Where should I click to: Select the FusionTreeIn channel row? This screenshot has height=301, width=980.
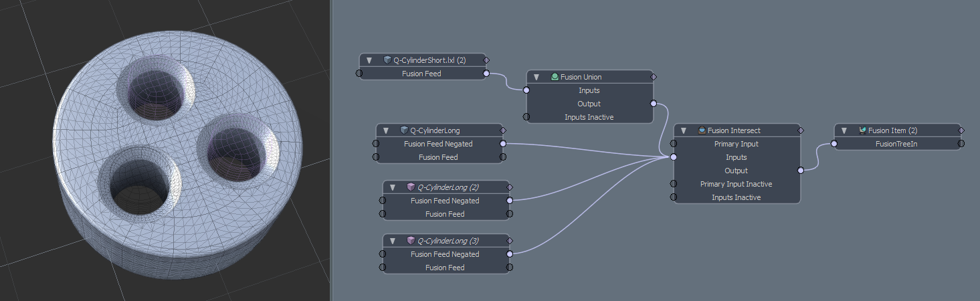pos(896,144)
